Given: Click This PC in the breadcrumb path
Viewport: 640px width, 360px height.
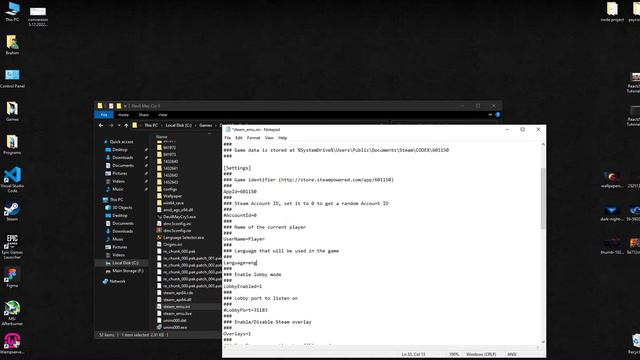Looking at the screenshot, I should pyautogui.click(x=151, y=125).
